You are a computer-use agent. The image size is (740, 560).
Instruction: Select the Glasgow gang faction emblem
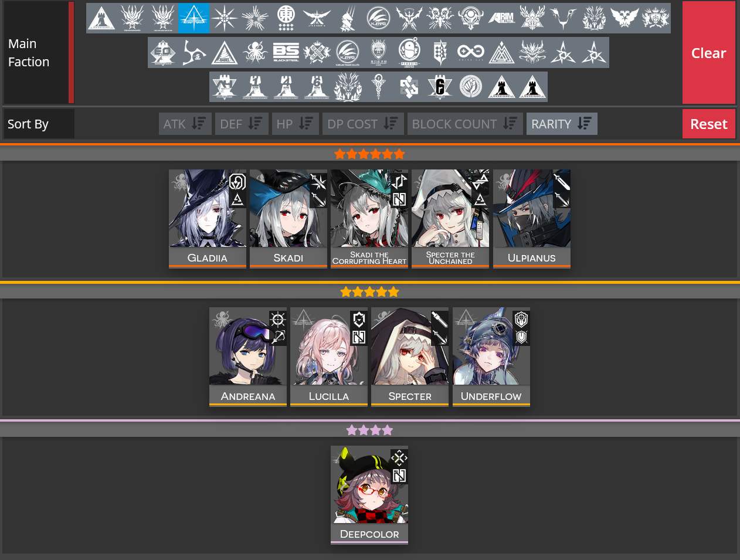pos(317,53)
